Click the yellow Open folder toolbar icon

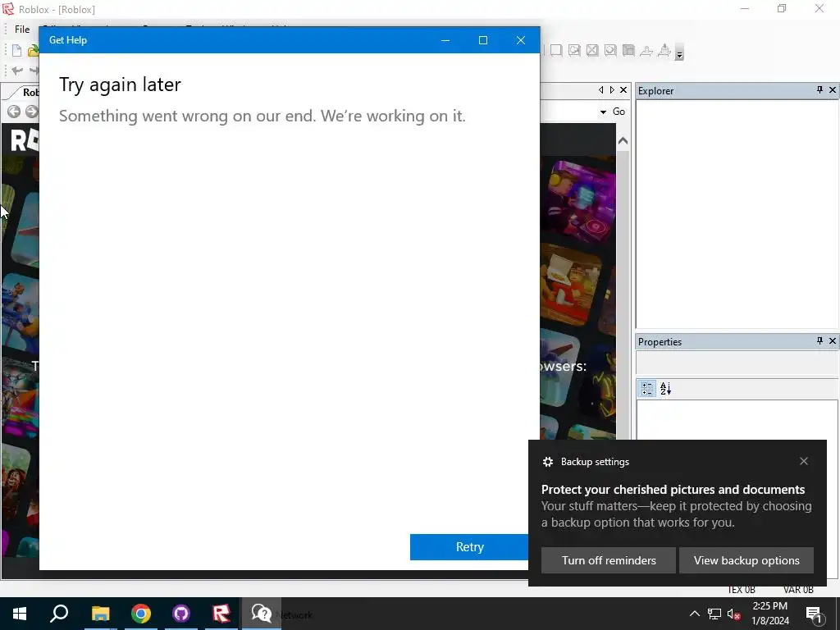tap(33, 51)
